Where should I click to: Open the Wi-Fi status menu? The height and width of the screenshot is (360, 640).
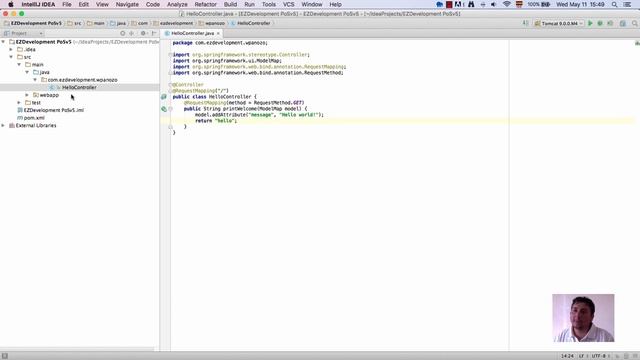(507, 4)
